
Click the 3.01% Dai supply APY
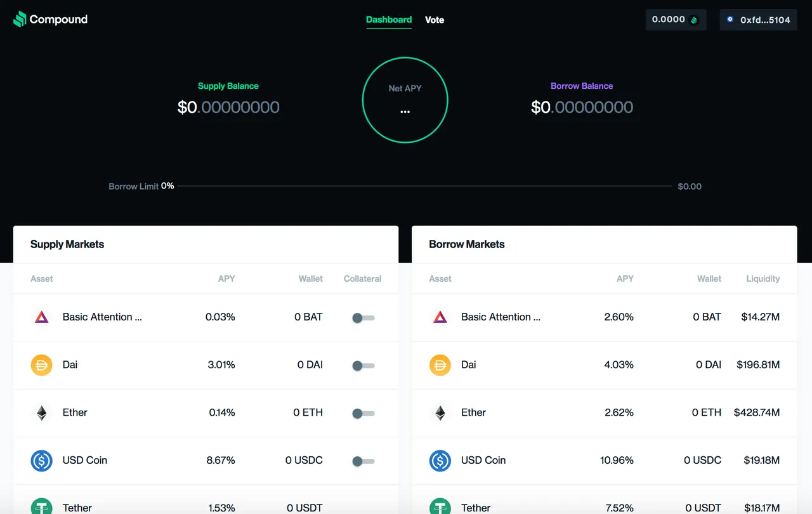click(x=221, y=365)
